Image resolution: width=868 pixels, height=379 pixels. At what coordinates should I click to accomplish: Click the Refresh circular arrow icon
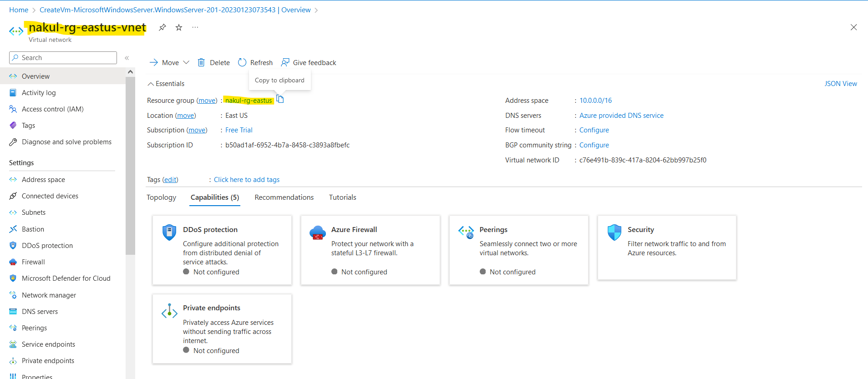coord(242,62)
